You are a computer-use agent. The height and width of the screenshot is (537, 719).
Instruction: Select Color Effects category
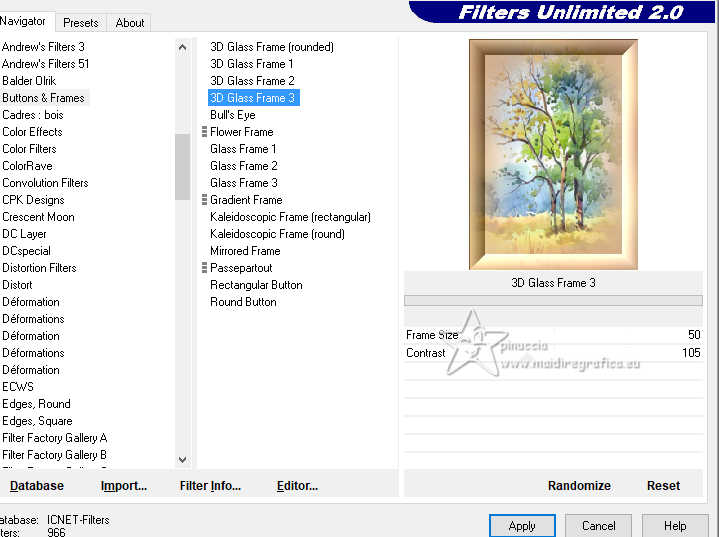(32, 132)
